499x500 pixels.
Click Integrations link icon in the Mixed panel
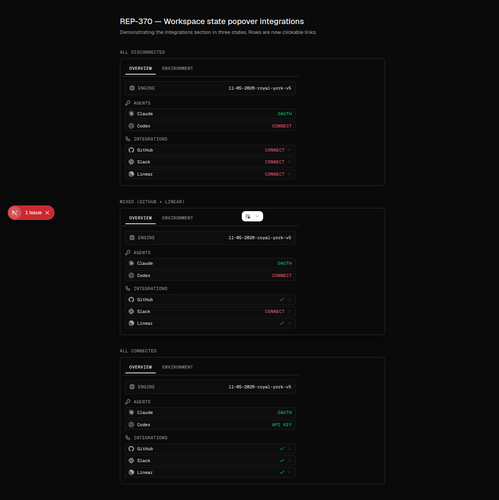128,288
